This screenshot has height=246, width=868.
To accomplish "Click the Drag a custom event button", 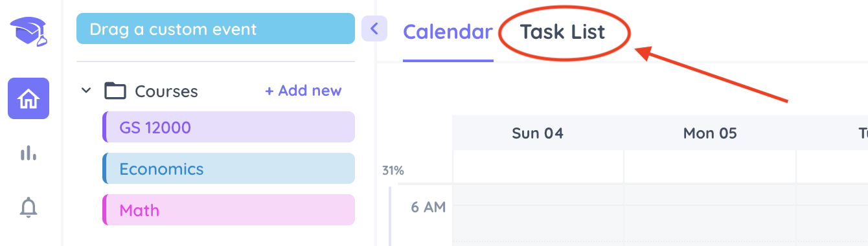I will [216, 28].
